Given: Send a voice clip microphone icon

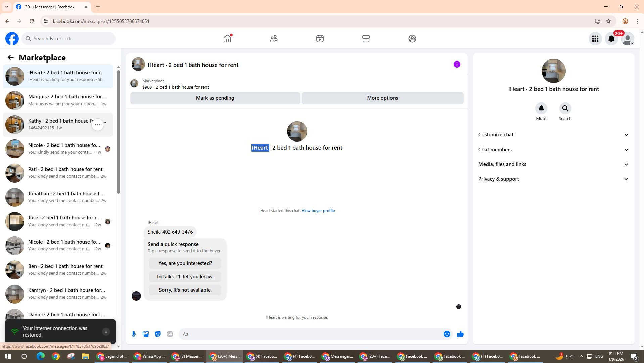Looking at the screenshot, I should tap(134, 334).
